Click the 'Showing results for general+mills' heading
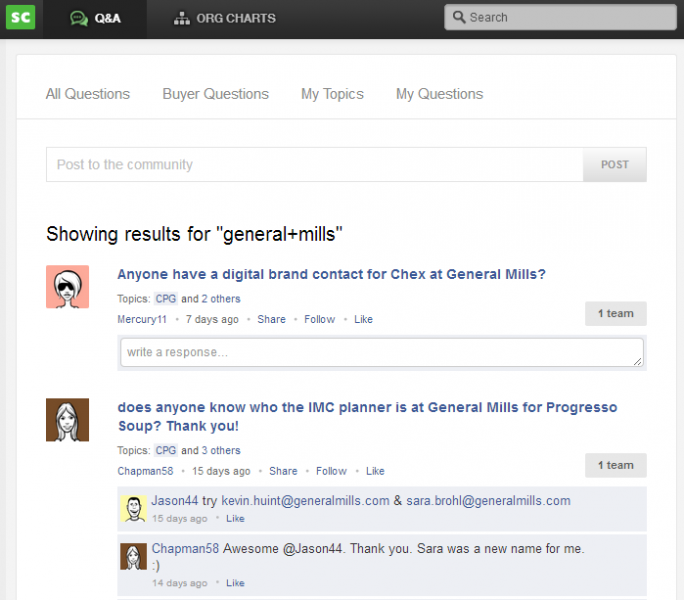Screen dimensions: 684x600 pos(195,234)
